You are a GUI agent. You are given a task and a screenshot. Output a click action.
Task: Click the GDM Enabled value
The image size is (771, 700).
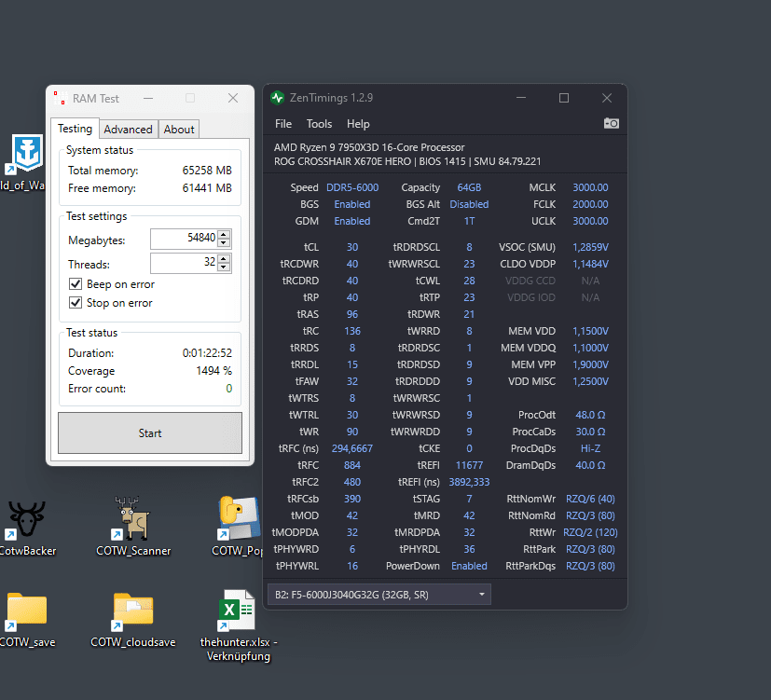pos(352,221)
